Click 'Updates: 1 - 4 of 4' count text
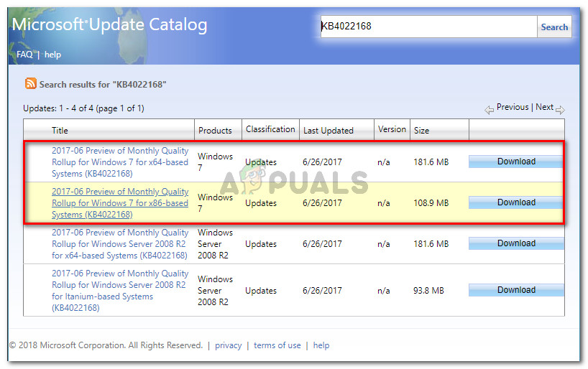The image size is (588, 369). [x=83, y=108]
